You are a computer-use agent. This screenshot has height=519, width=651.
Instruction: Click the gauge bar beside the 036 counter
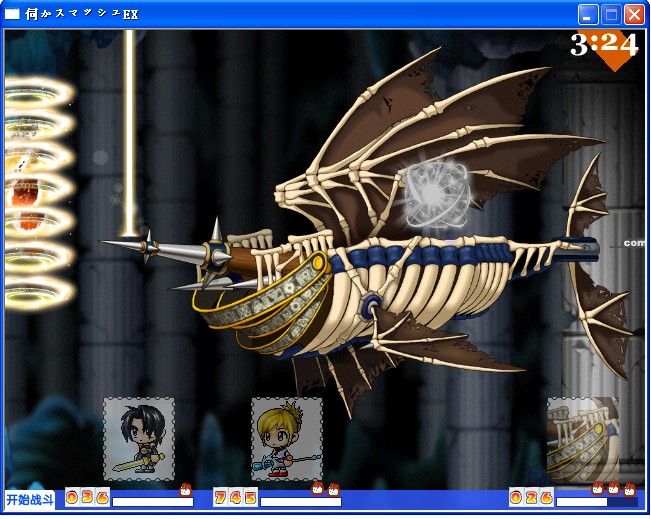(x=153, y=502)
